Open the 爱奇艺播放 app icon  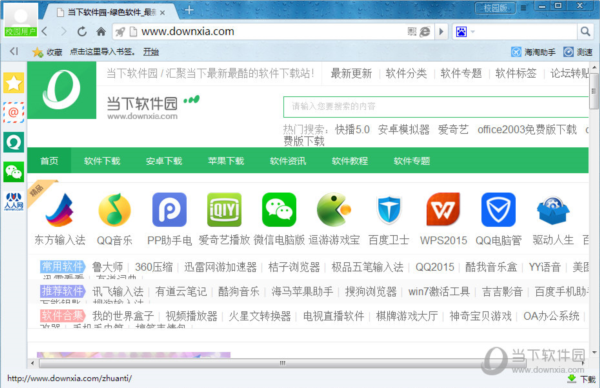224,210
